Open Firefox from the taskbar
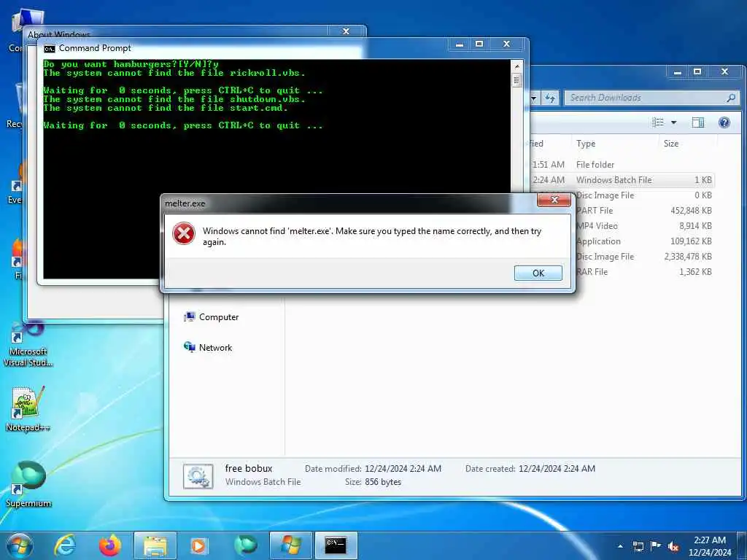Image resolution: width=747 pixels, height=560 pixels. [109, 545]
